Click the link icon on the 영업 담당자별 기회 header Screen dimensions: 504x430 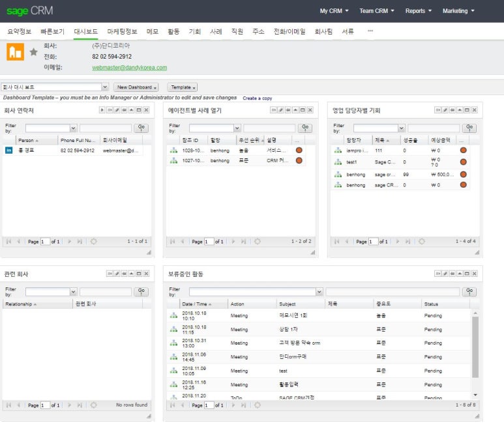click(452, 110)
